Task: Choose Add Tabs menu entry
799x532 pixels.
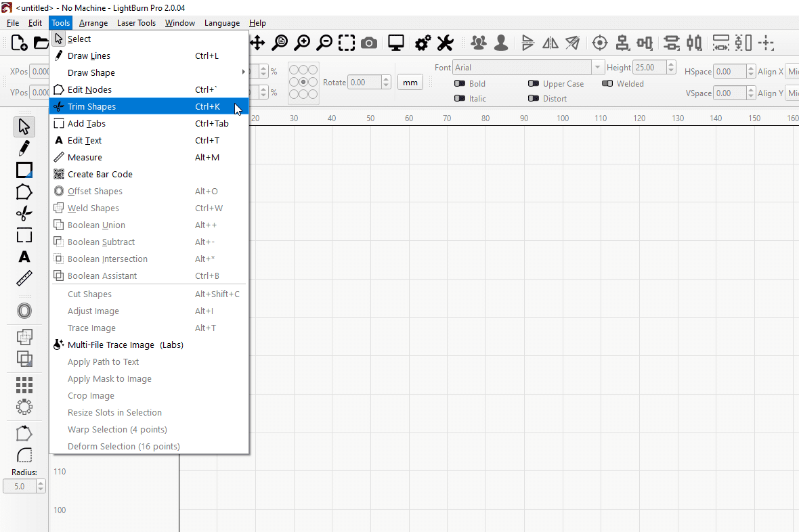Action: [x=149, y=123]
